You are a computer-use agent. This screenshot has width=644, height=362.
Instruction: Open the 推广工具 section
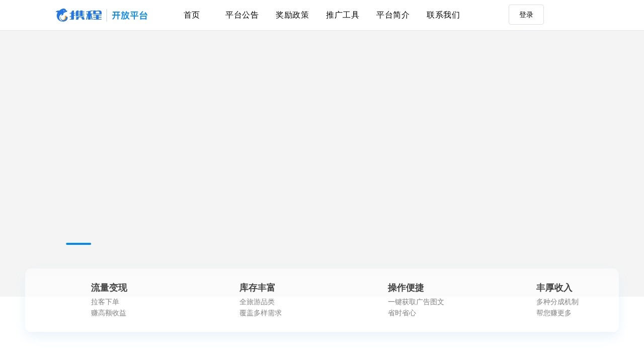tap(342, 15)
